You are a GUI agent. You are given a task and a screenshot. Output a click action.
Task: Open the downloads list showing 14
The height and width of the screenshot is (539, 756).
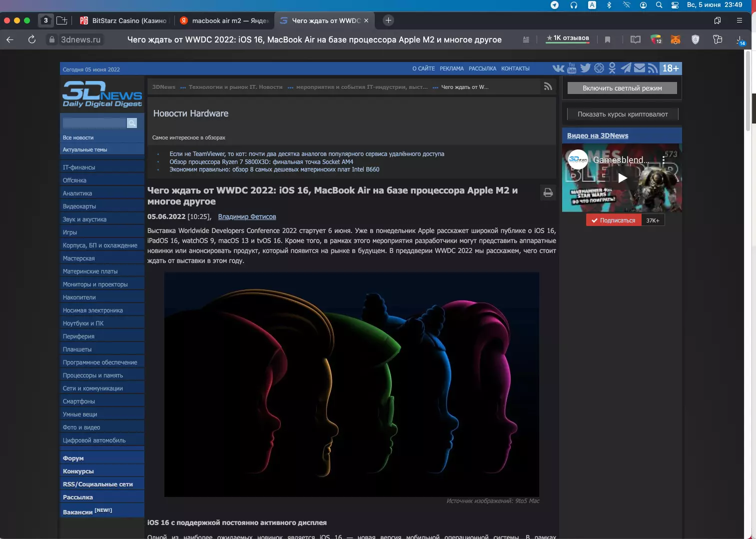tap(740, 40)
